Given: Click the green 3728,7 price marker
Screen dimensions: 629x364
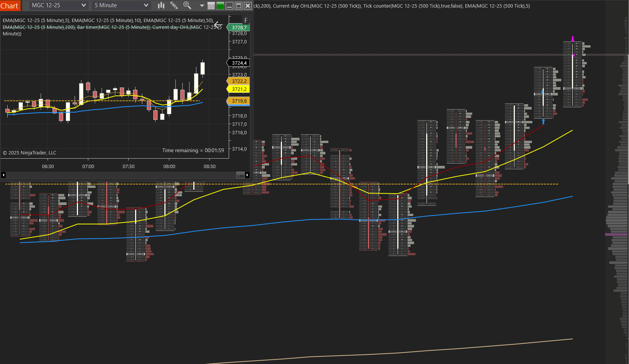Looking at the screenshot, I should pos(239,27).
